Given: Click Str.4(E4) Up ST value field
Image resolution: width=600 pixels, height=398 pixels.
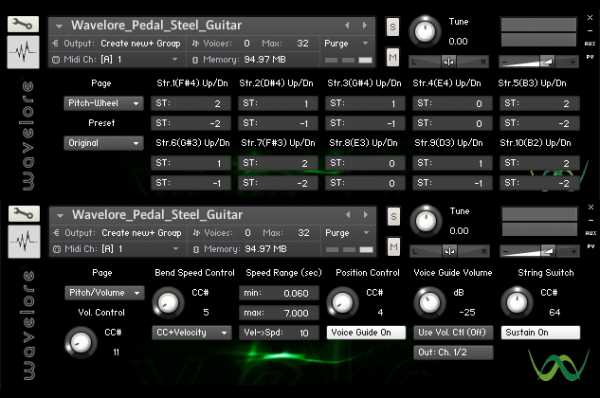Looking at the screenshot, I should tap(453, 103).
